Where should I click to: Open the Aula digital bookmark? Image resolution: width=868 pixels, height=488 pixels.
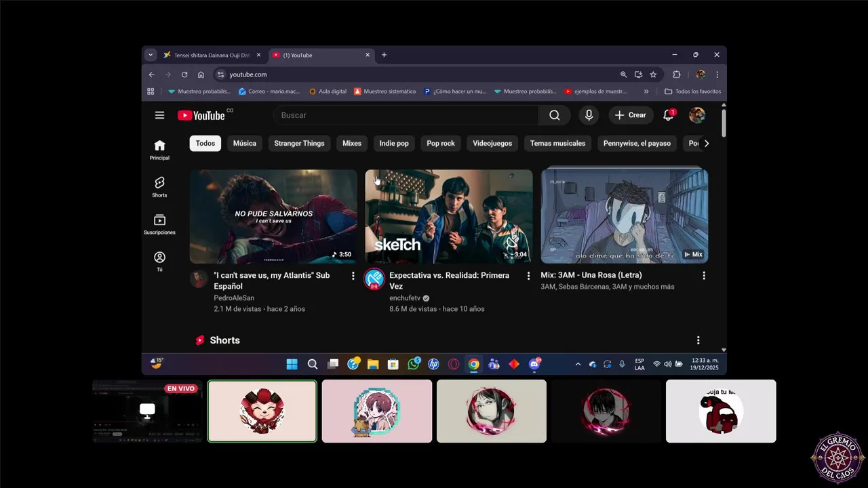(x=328, y=91)
